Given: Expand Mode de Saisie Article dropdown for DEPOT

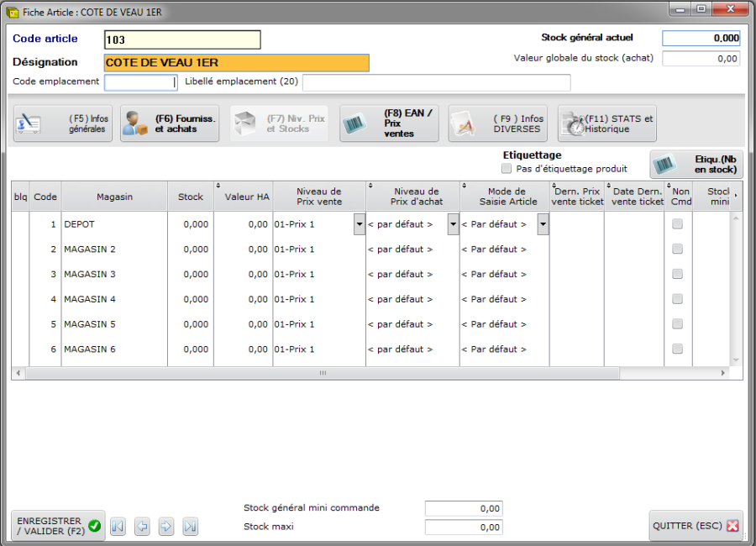Looking at the screenshot, I should pyautogui.click(x=543, y=224).
